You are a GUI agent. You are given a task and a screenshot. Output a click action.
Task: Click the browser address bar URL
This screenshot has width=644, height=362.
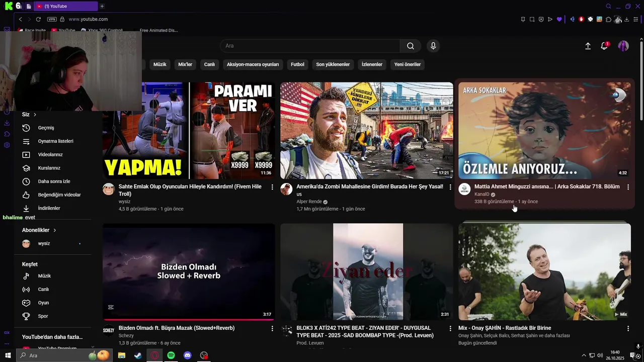point(88,19)
